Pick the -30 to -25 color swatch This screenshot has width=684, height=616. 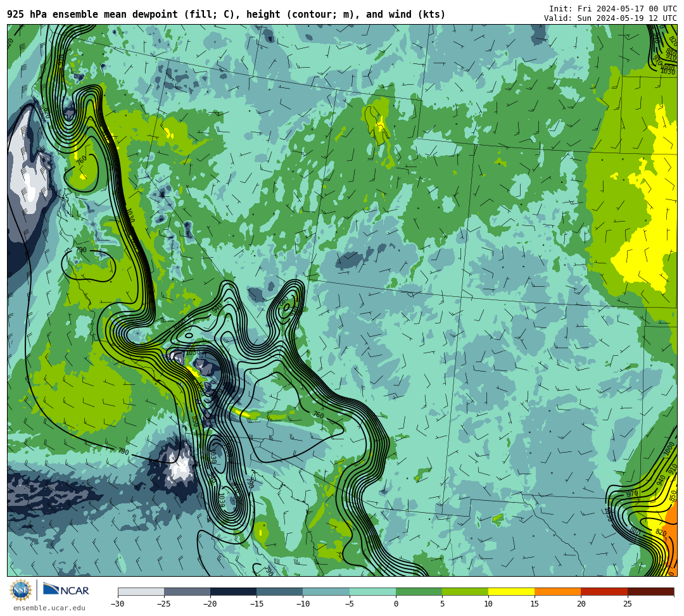(141, 591)
